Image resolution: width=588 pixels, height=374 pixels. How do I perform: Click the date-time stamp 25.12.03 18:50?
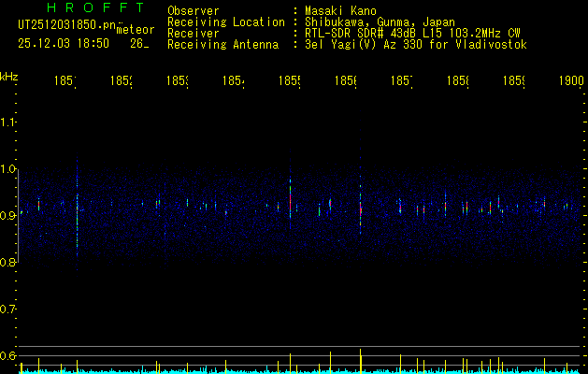(64, 44)
